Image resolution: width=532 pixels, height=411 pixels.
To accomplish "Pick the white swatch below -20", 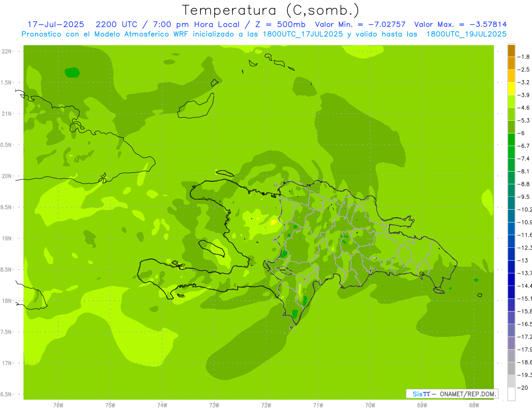I will pos(511,394).
